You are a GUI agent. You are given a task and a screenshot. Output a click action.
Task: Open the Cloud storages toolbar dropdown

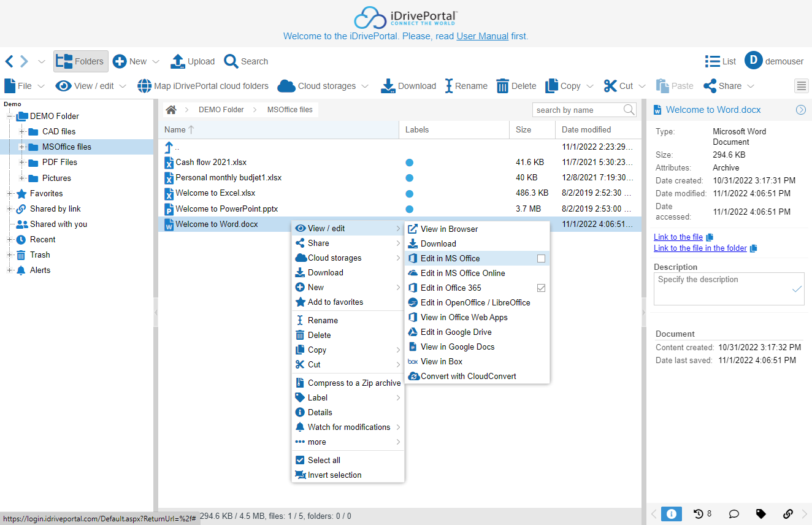tap(364, 86)
